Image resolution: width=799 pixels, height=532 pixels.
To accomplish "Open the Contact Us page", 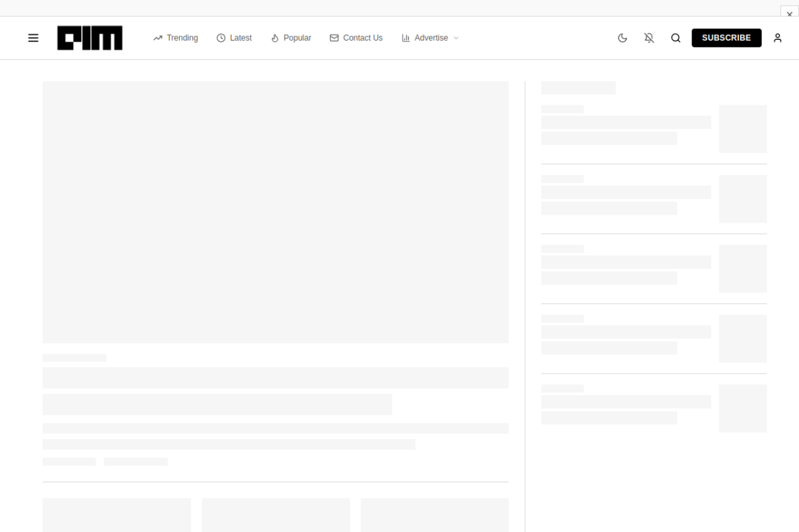I will [356, 38].
